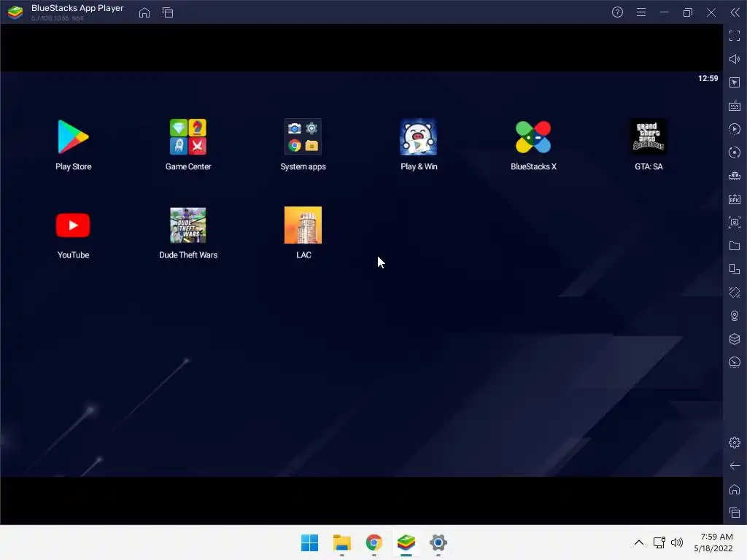Toggle fullscreen mode in sidebar

coord(735,36)
